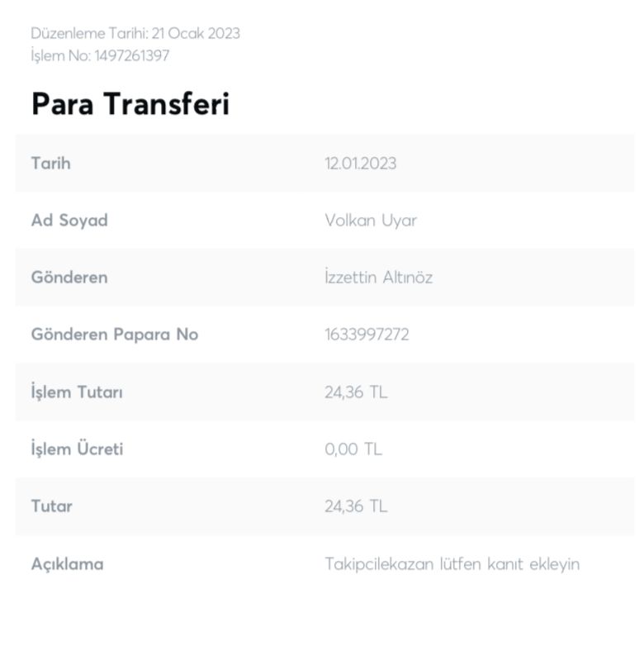Click the Takipcilekazan description text
Screen dimensions: 644x651
[452, 564]
